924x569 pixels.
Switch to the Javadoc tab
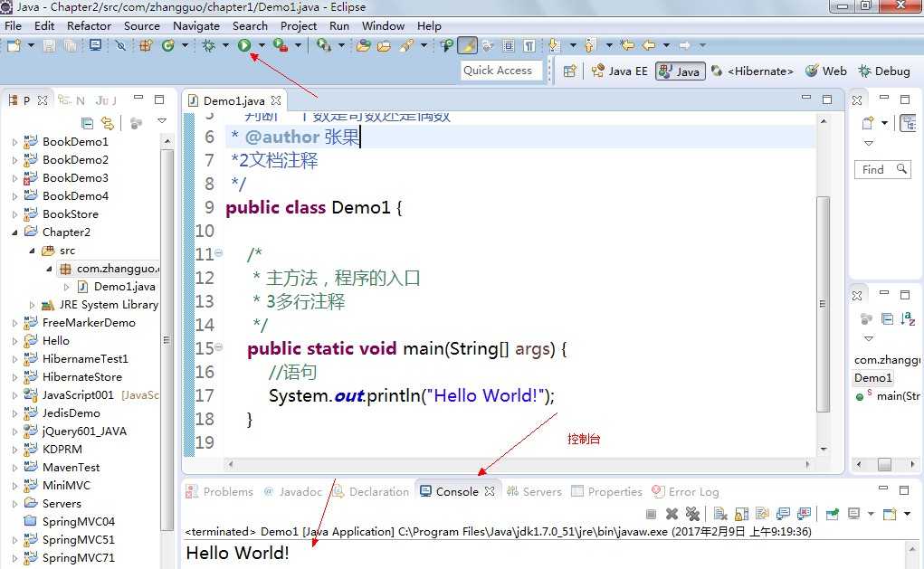[x=293, y=492]
